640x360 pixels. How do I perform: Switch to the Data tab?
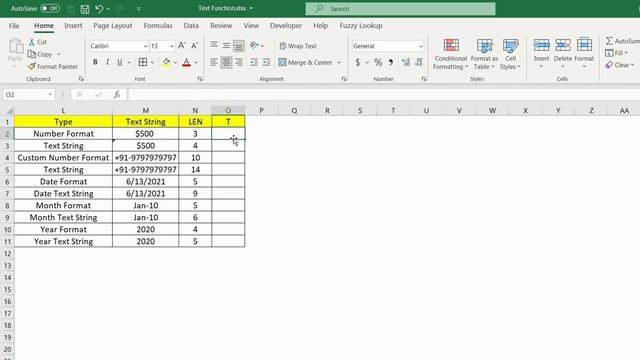(191, 25)
